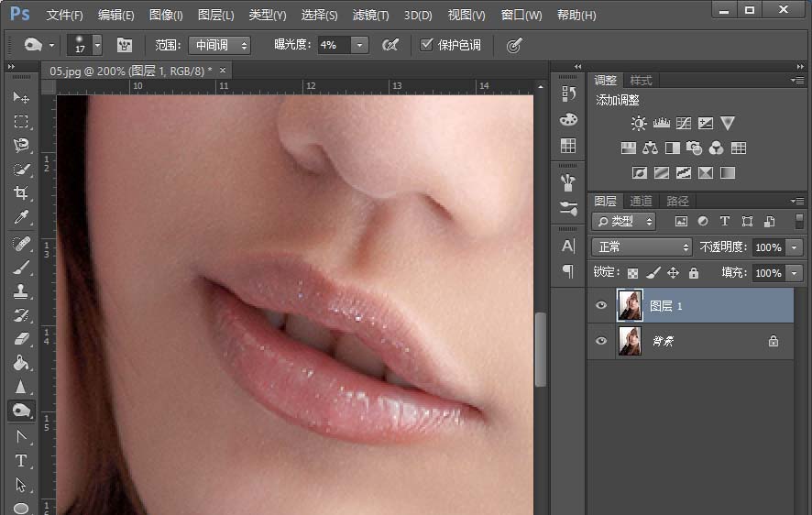Select the Crop tool in the toolbox

tap(21, 193)
